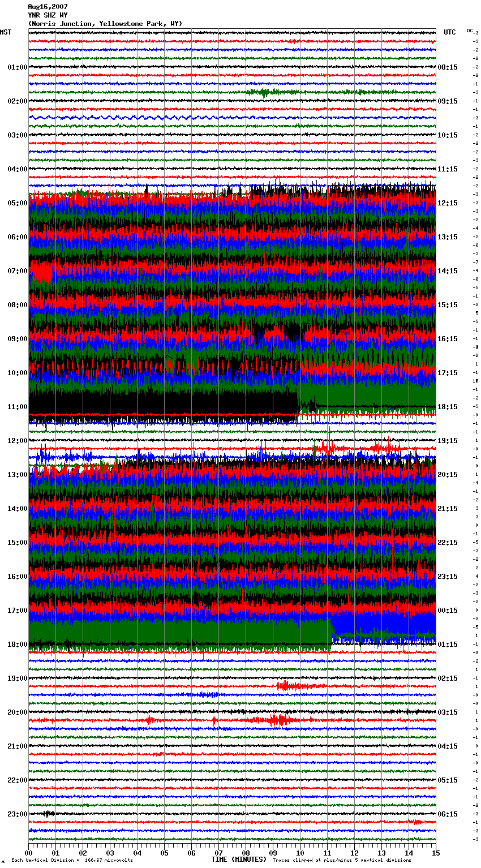Click minute tick label "00" on bottom axis
481x868 pixels.
(28, 853)
